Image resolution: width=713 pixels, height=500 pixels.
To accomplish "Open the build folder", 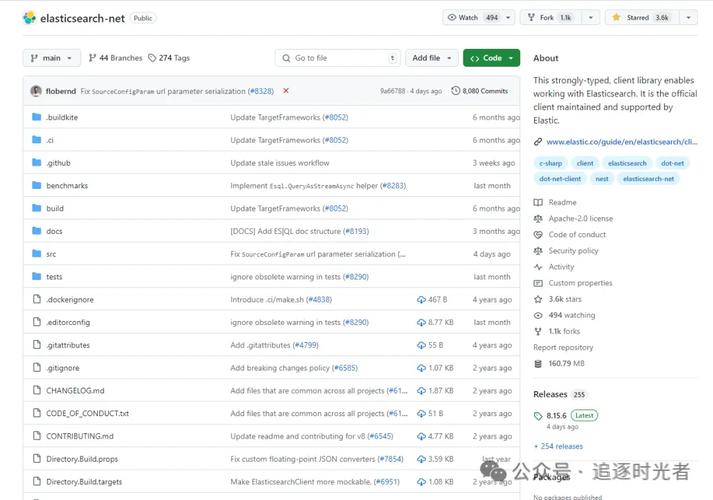I will pyautogui.click(x=55, y=208).
